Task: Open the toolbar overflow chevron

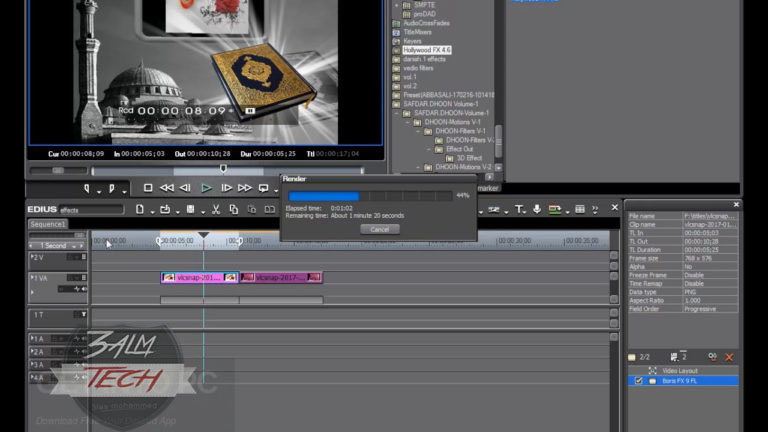Action: click(x=595, y=210)
